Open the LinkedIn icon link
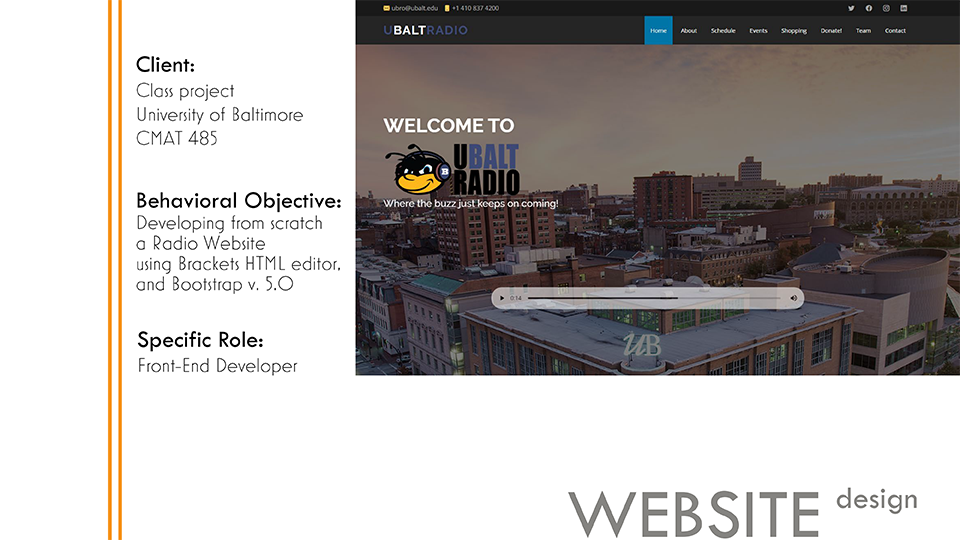This screenshot has width=960, height=540. click(x=904, y=8)
